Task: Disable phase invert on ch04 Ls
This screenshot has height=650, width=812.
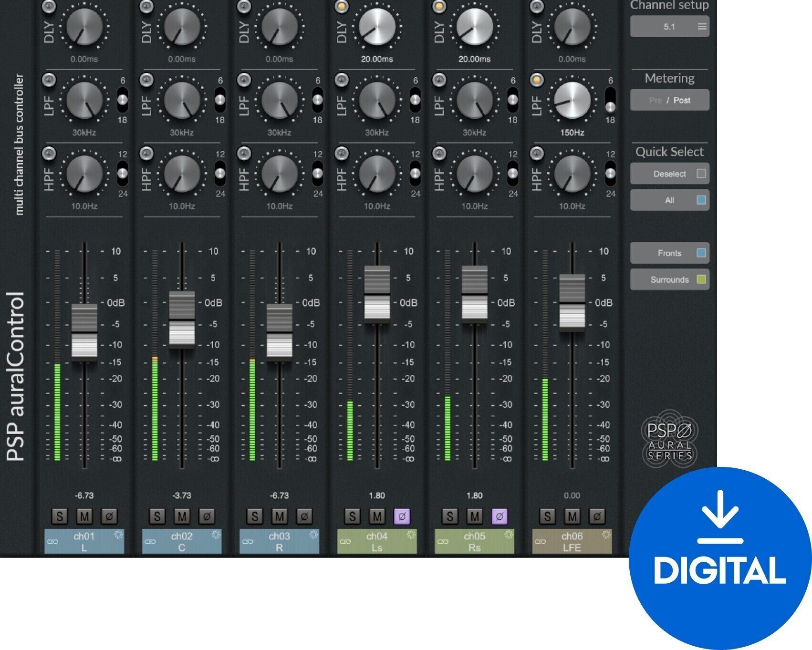Action: point(402,516)
